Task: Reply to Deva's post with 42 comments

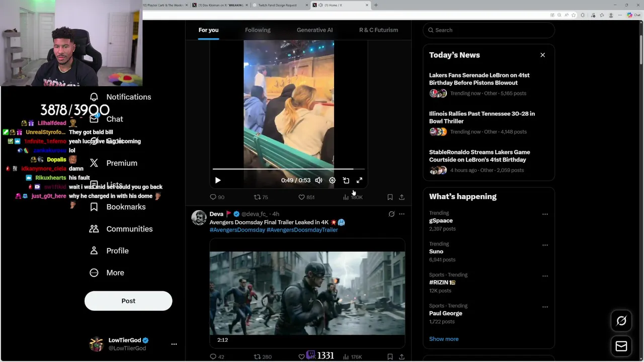Action: [x=217, y=356]
